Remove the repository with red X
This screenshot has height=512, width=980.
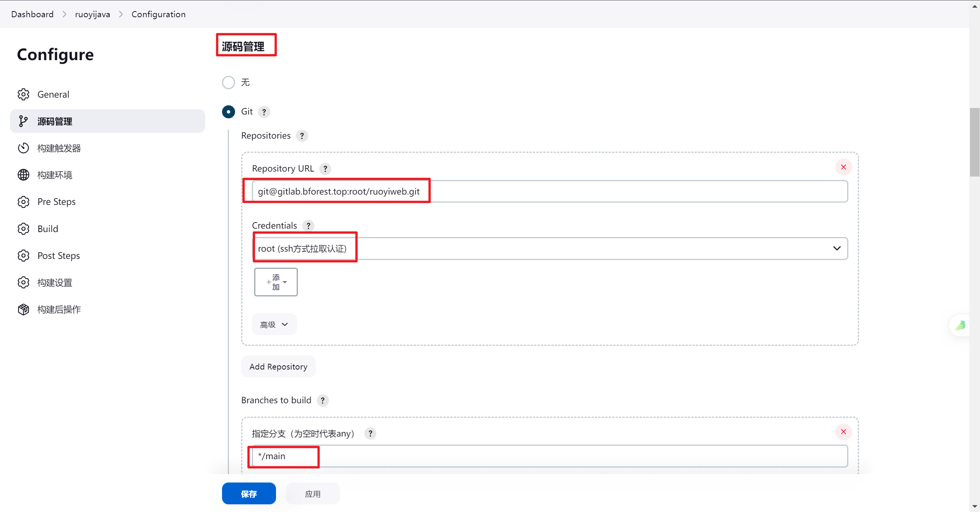pos(843,167)
